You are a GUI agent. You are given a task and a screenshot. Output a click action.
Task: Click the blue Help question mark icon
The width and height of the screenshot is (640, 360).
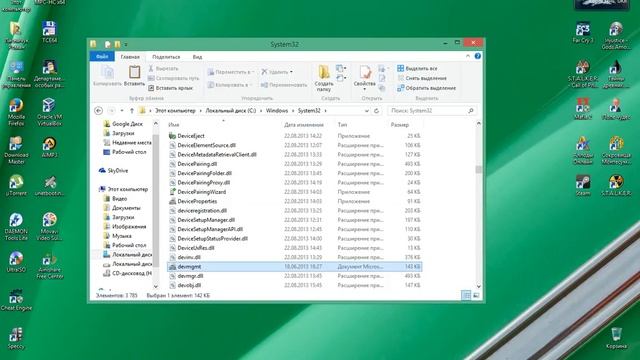point(478,56)
